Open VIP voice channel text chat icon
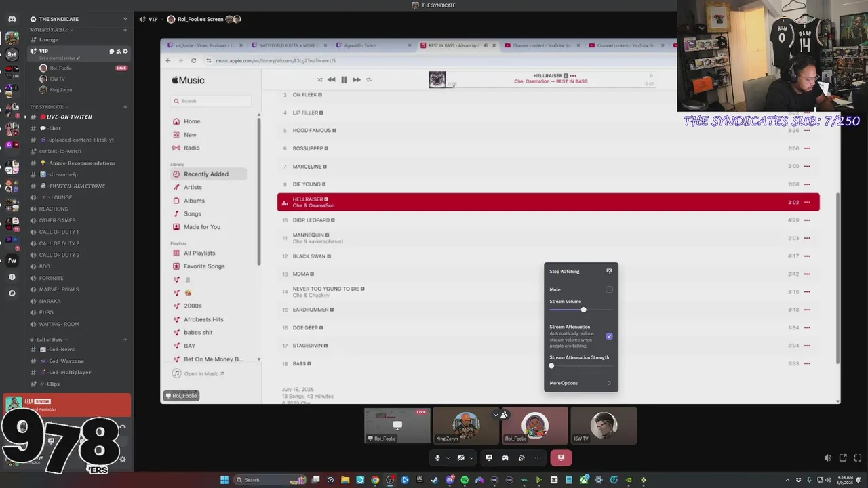Image resolution: width=868 pixels, height=488 pixels. pos(111,51)
